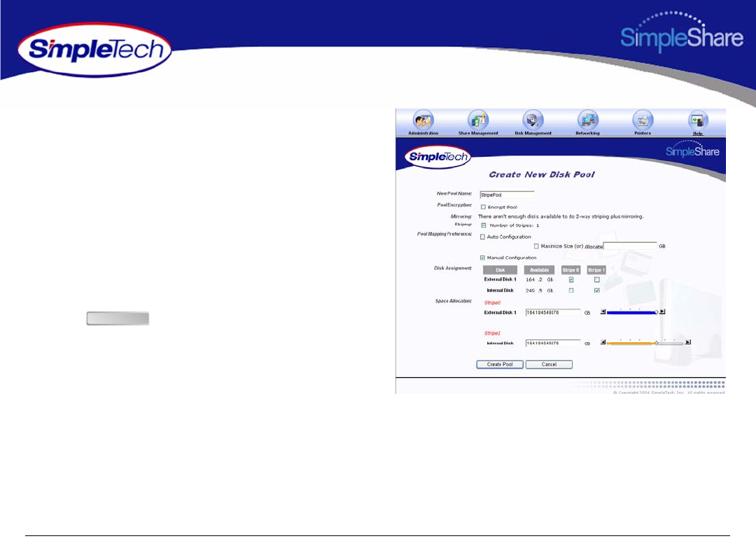Viewport: 756px width, 541px height.
Task: Click the right arrow of Stripe0 slider
Action: [662, 312]
